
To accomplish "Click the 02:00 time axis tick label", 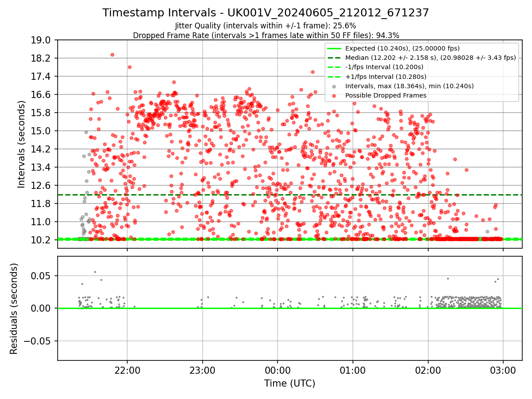I will click(428, 369).
